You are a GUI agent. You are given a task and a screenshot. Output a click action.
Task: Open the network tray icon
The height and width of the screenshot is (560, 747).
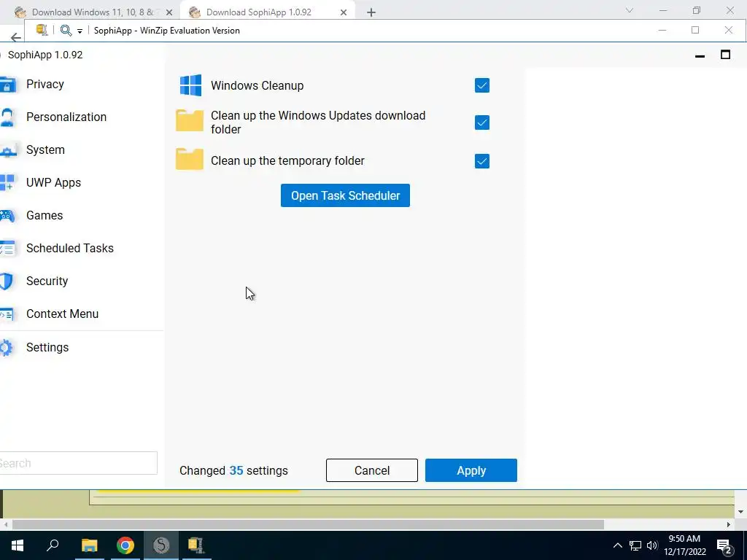pyautogui.click(x=635, y=545)
